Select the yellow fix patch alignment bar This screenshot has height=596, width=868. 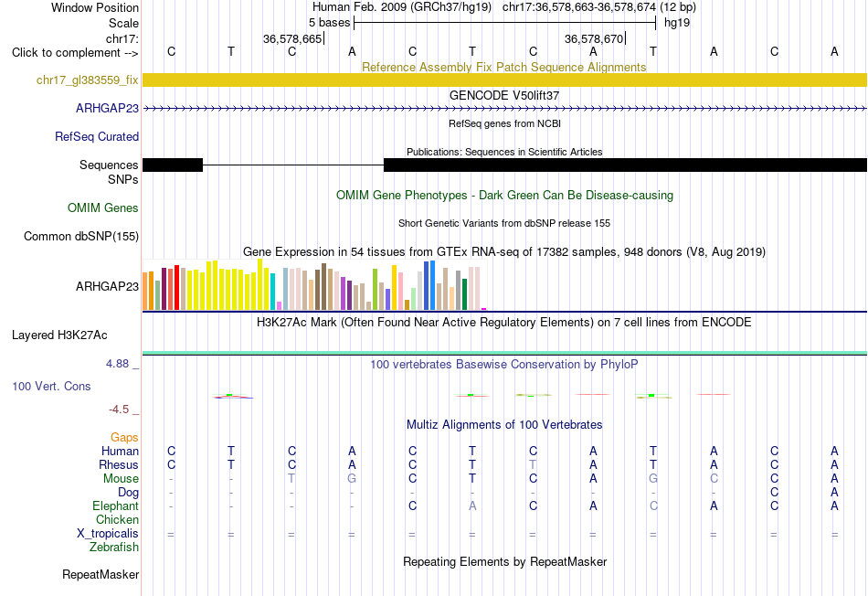(504, 80)
